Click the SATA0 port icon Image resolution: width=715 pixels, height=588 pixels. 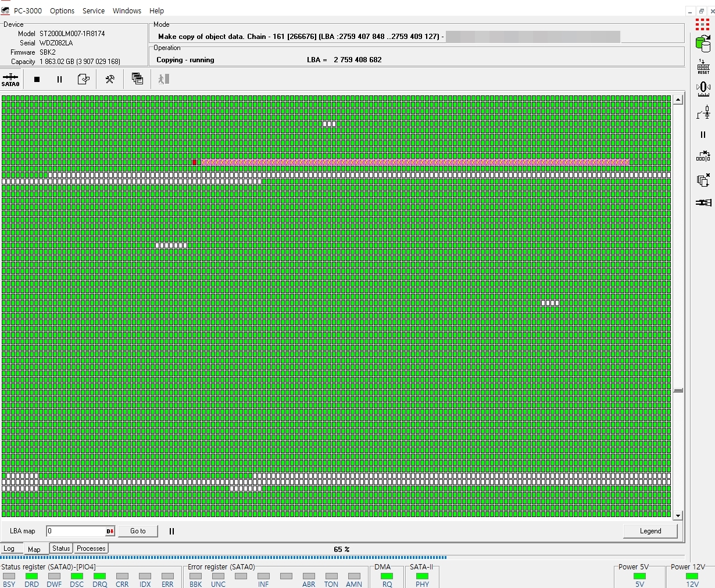pyautogui.click(x=10, y=79)
